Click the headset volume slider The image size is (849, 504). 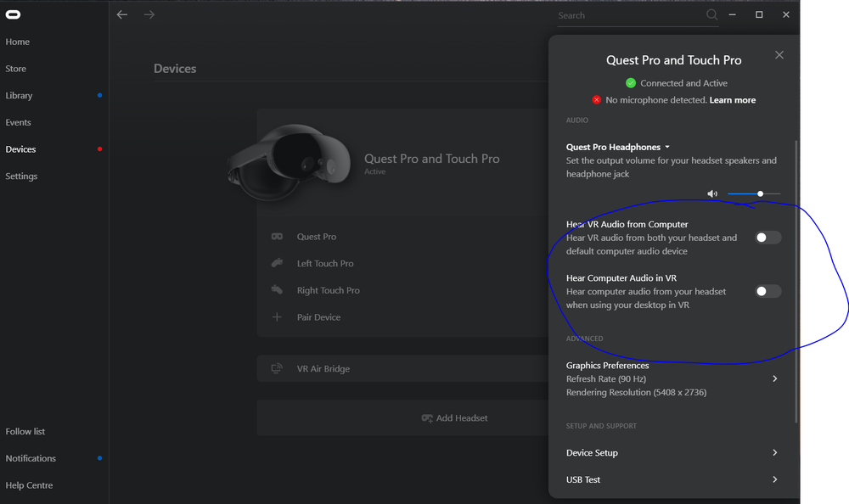(754, 193)
